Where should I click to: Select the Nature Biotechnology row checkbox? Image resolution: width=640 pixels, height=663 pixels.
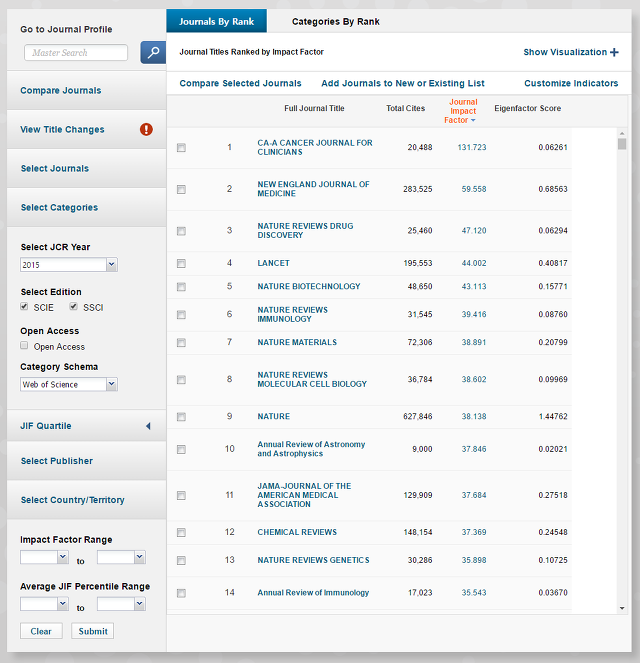(x=181, y=287)
